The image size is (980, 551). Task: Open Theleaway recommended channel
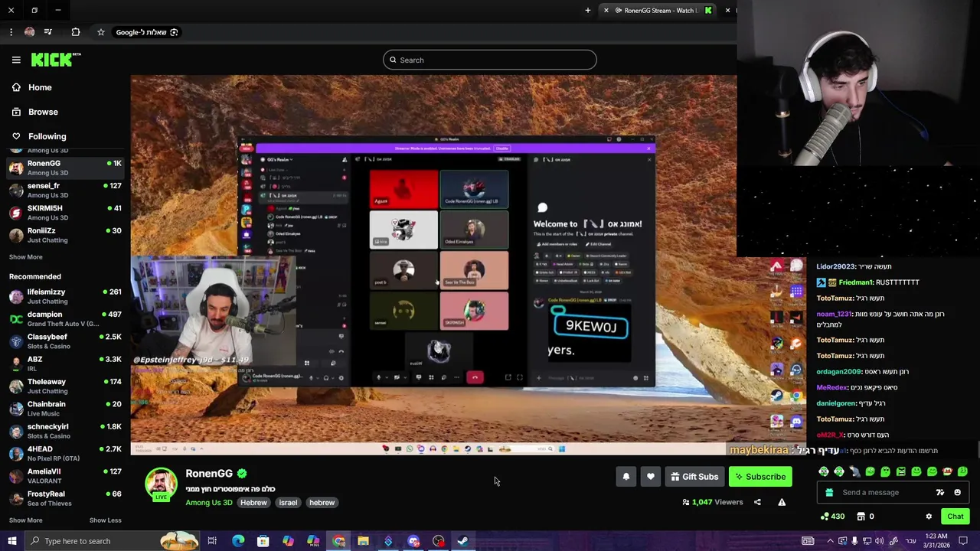tap(65, 386)
